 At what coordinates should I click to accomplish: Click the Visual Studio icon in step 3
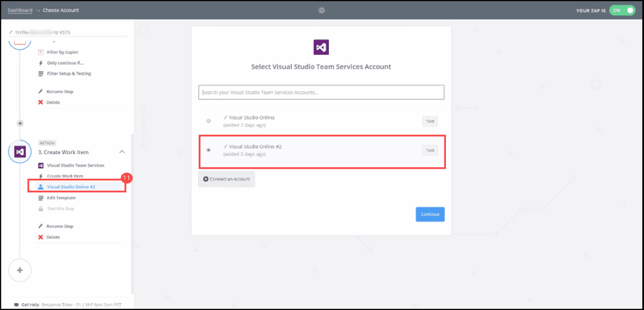[x=20, y=152]
